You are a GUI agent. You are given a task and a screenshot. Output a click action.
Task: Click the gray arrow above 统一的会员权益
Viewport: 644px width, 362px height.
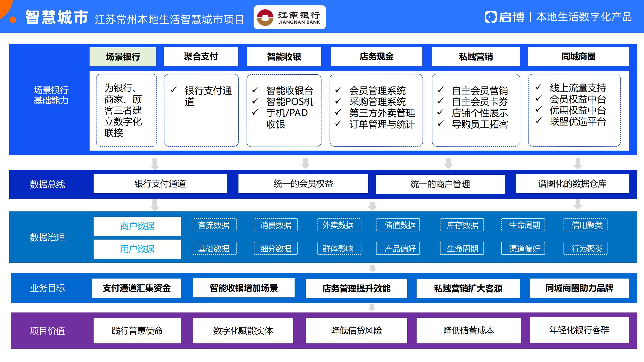(305, 163)
